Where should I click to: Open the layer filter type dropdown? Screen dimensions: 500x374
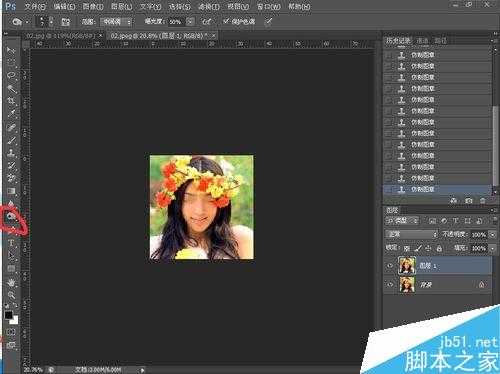[402, 221]
